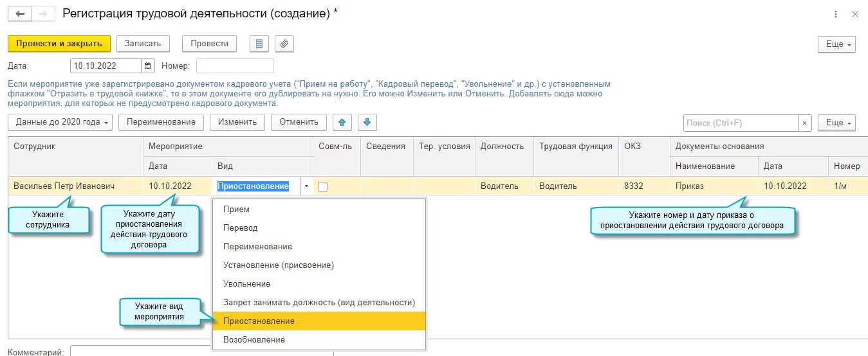Image resolution: width=868 pixels, height=356 pixels.
Task: Open the calendar picker for Дата
Action: point(149,66)
